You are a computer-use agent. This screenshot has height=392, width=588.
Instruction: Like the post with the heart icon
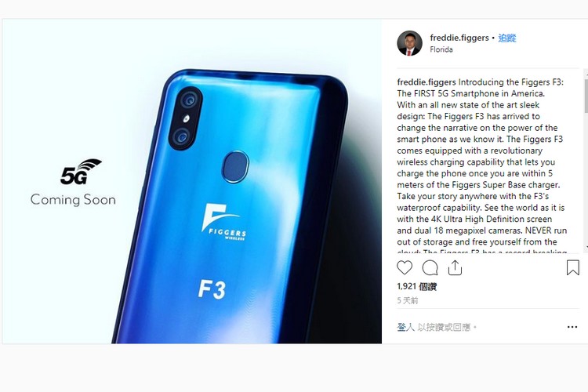405,267
